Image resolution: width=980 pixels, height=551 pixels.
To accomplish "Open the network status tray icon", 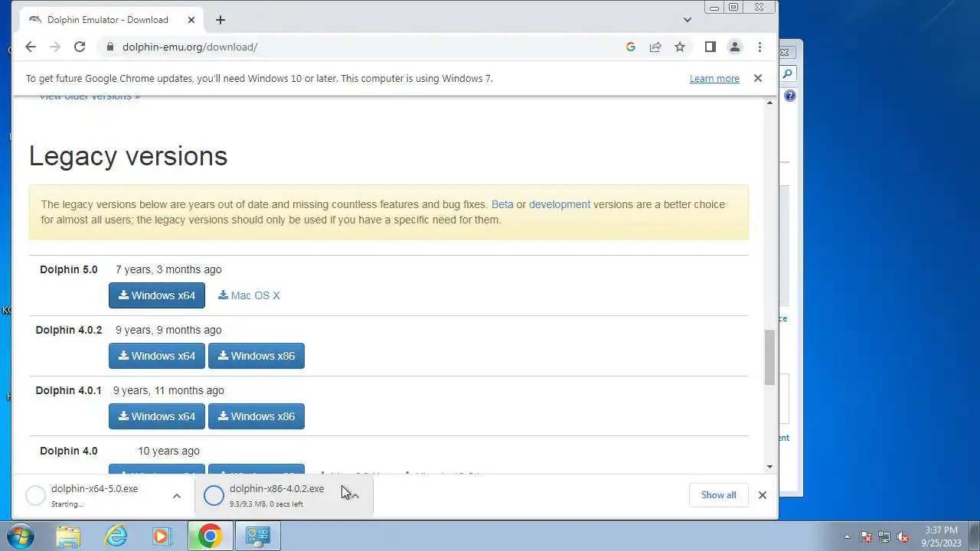I will tap(884, 537).
